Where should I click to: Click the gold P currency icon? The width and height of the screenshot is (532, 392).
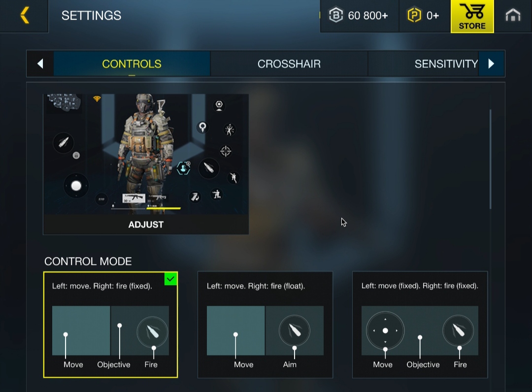coord(414,15)
